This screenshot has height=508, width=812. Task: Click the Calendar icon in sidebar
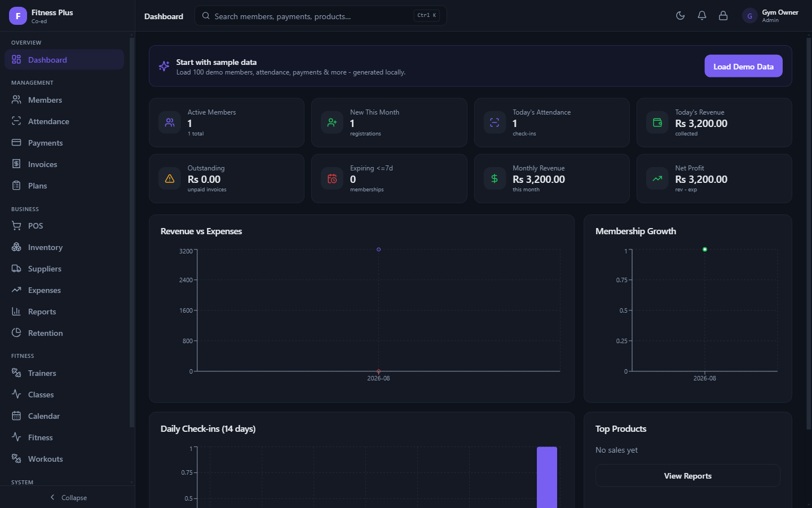click(16, 415)
